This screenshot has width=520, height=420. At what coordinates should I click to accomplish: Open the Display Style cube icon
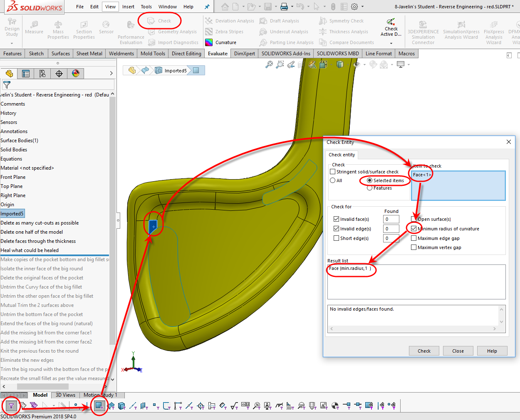pos(340,64)
